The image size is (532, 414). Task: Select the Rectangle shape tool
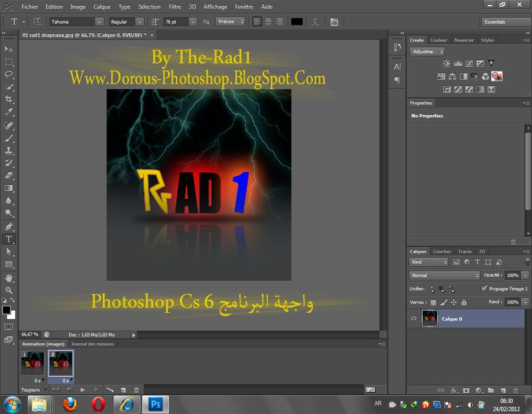pos(9,264)
